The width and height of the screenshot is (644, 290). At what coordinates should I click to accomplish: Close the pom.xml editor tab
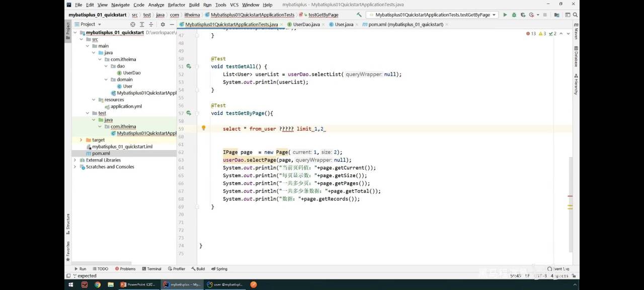[x=447, y=24]
